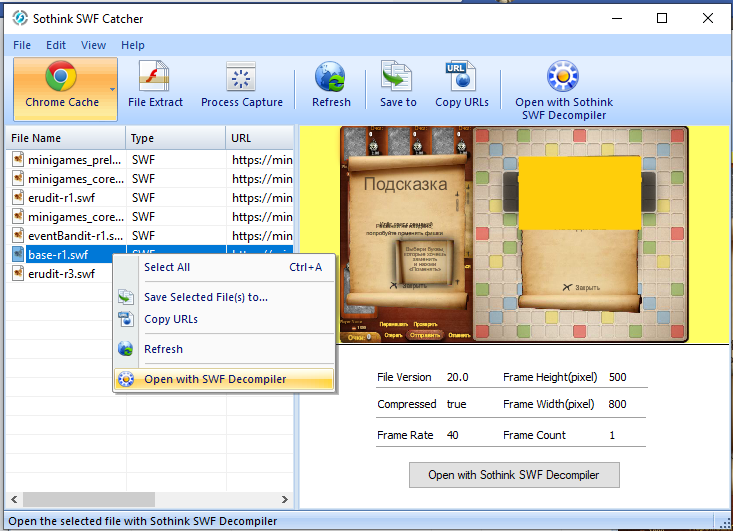Select the minigames_prel... file row

coord(150,160)
